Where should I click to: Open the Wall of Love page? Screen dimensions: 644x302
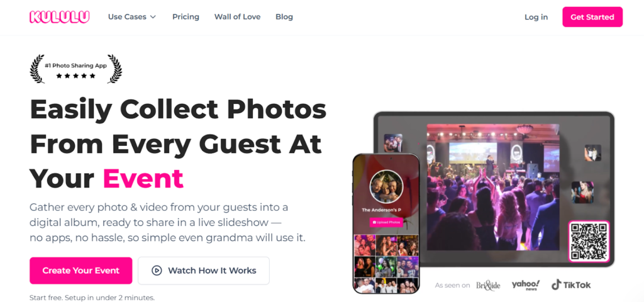click(x=237, y=17)
